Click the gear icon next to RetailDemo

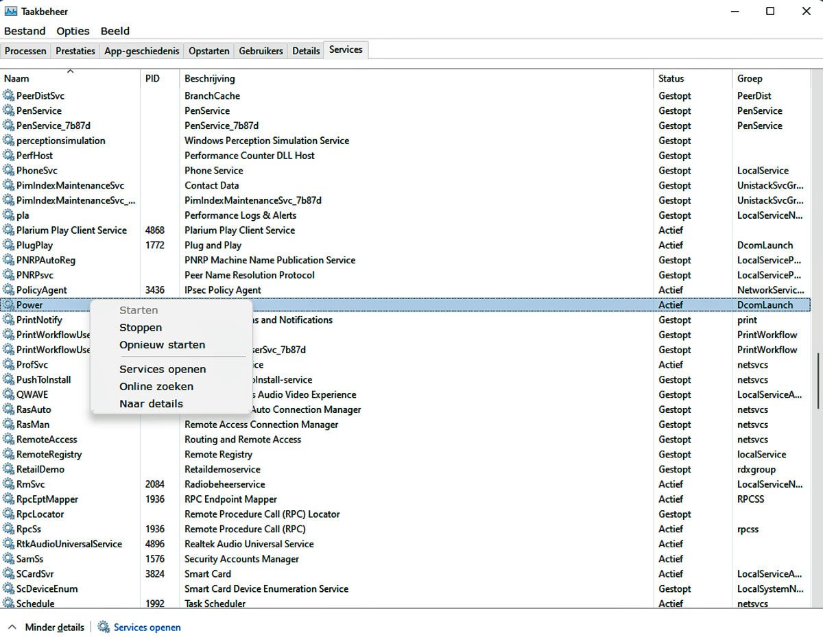pyautogui.click(x=8, y=470)
